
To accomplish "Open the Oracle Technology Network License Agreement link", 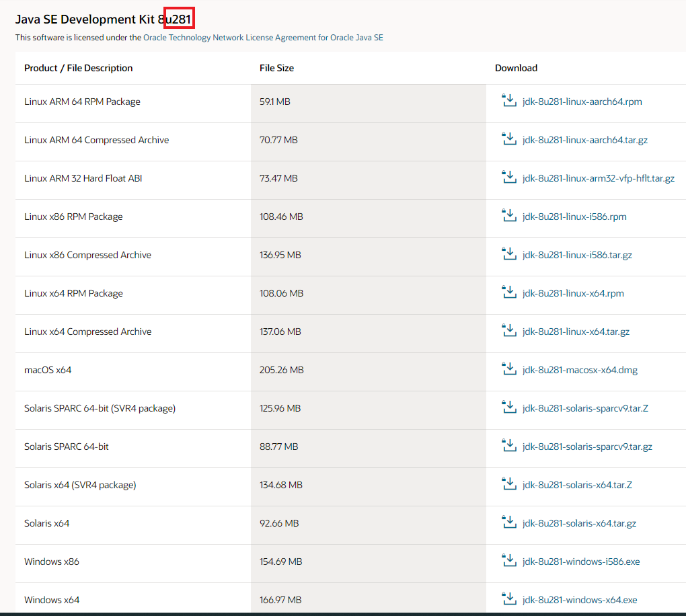I will (263, 38).
